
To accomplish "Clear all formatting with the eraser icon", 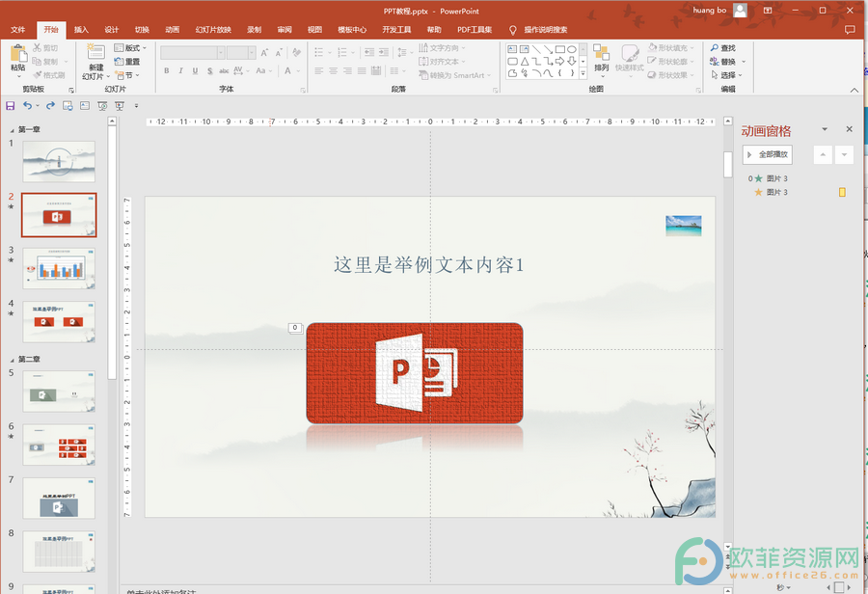I will coord(297,53).
